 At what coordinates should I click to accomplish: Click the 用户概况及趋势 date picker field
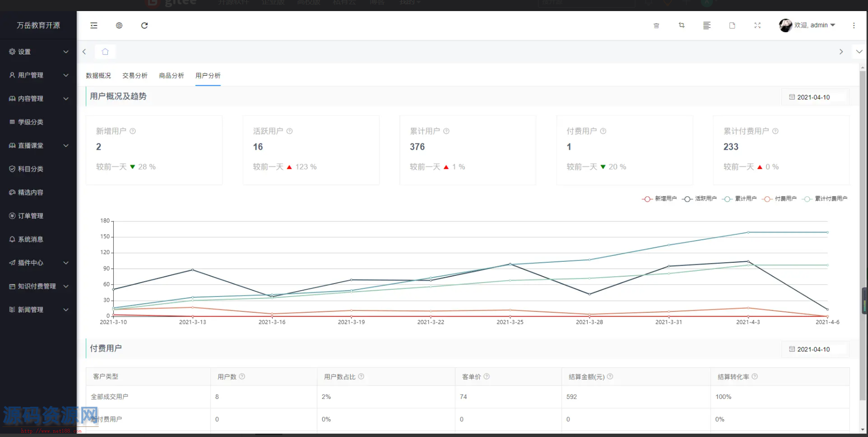(814, 97)
